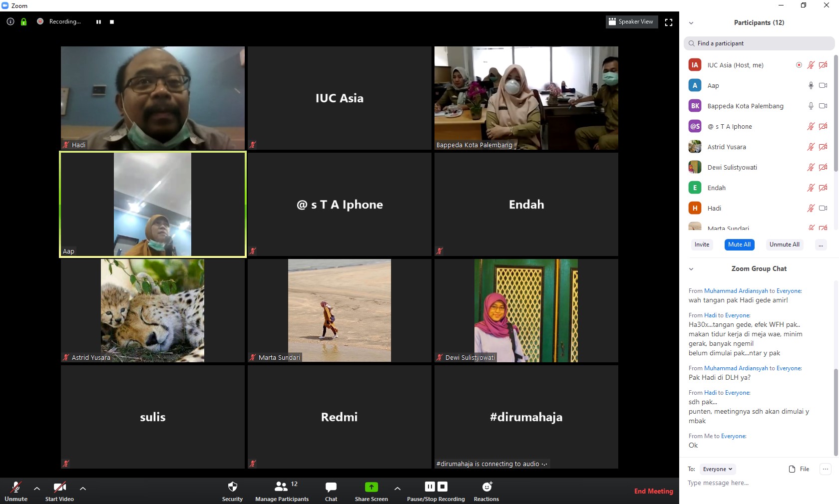Collapse the Zoom Group Chat panel

pyautogui.click(x=691, y=269)
